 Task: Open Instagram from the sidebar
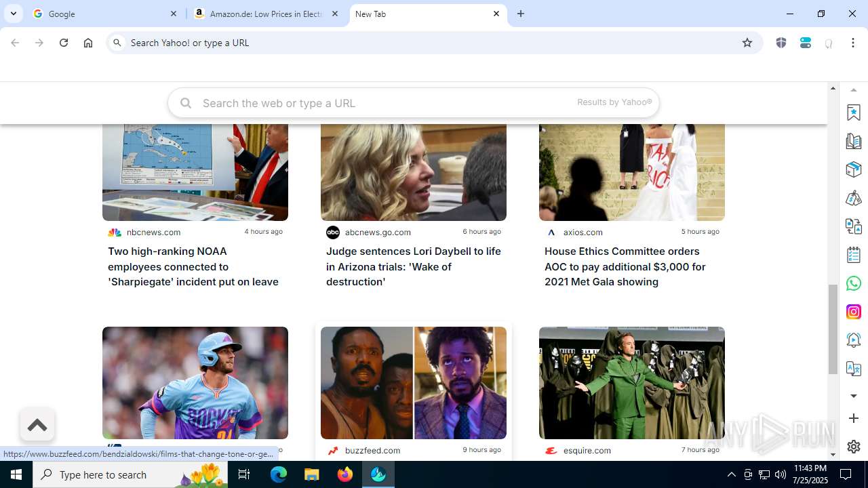[854, 312]
